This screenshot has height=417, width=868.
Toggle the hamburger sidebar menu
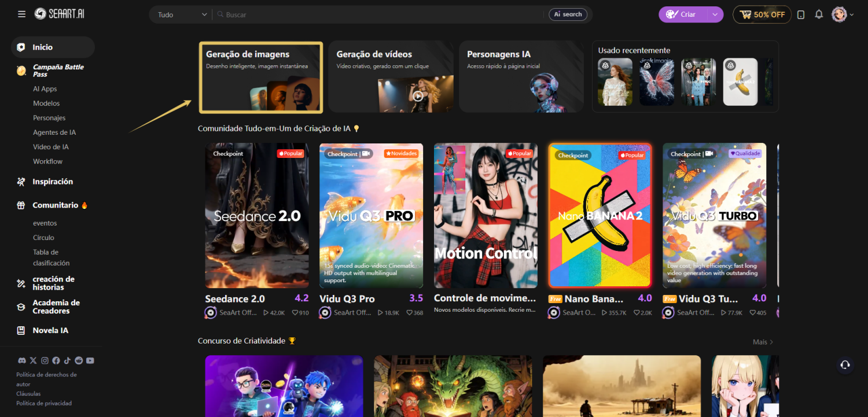point(21,14)
